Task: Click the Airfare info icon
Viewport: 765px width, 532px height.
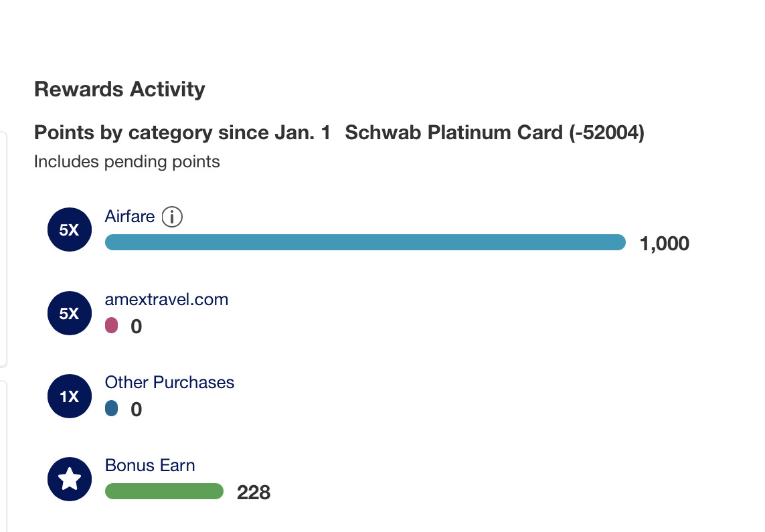Action: pos(172,217)
